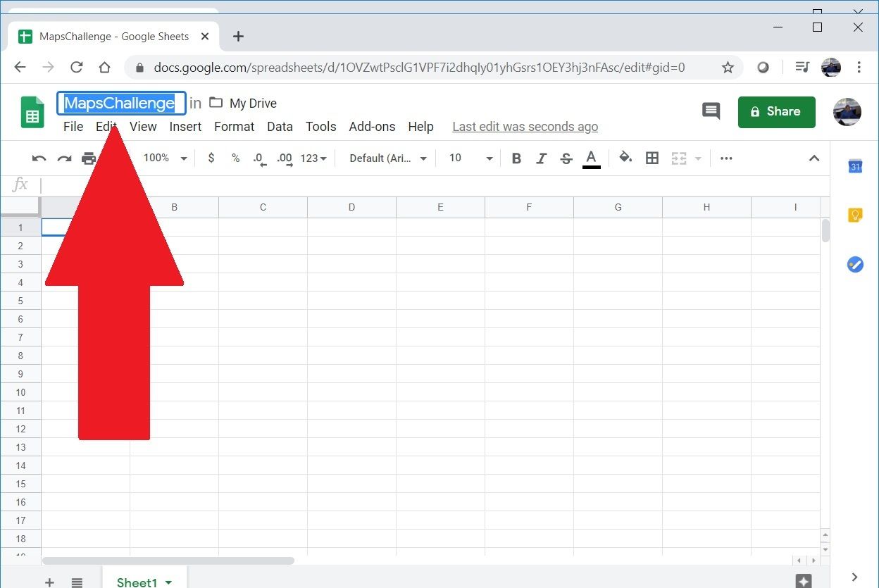Apply the Format as percent icon
The height and width of the screenshot is (588, 879).
pyautogui.click(x=235, y=158)
